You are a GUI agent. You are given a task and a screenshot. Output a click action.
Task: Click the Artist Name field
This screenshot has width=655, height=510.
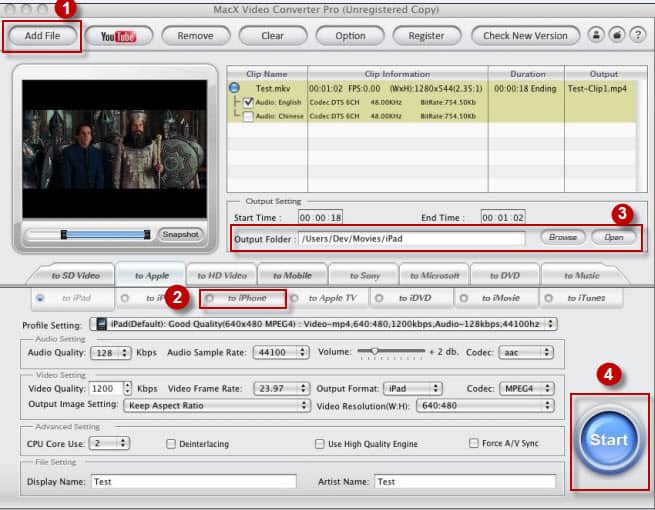[x=465, y=482]
